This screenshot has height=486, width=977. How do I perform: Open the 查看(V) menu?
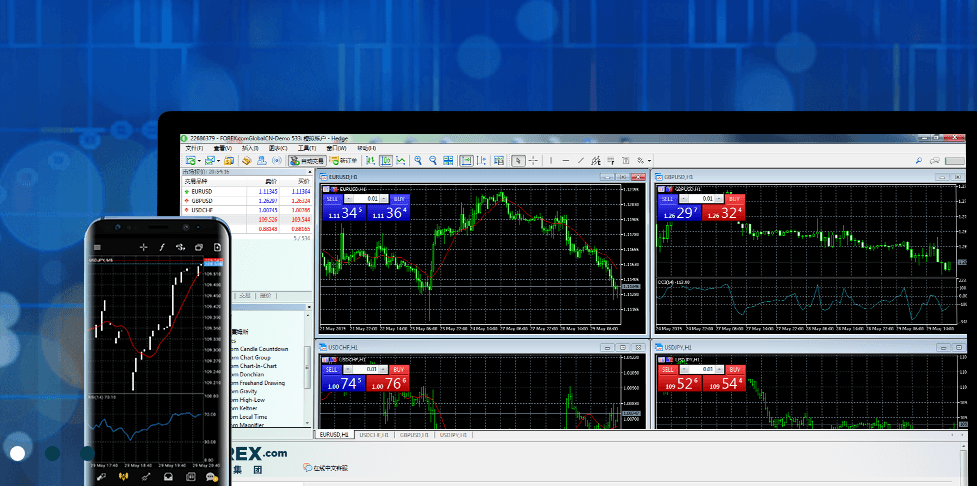pos(223,148)
